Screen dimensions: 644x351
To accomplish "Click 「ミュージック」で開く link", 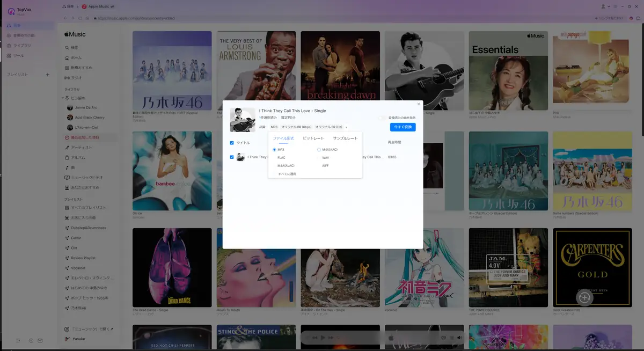I will [89, 329].
